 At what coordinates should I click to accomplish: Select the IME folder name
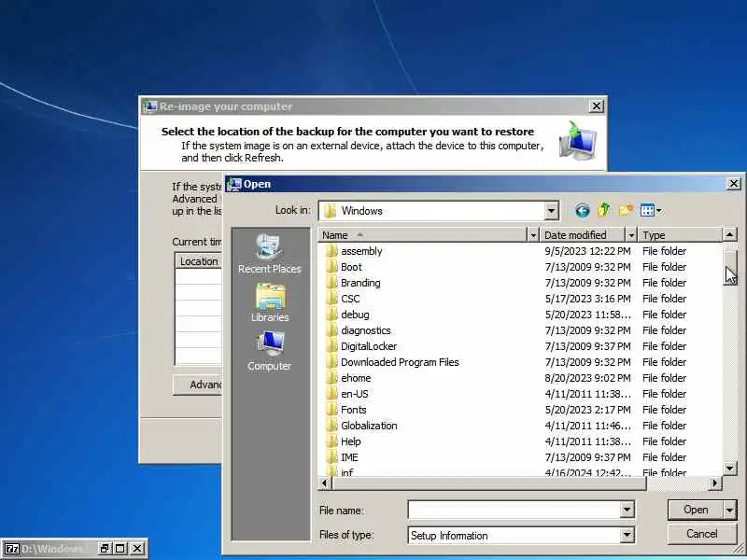349,457
